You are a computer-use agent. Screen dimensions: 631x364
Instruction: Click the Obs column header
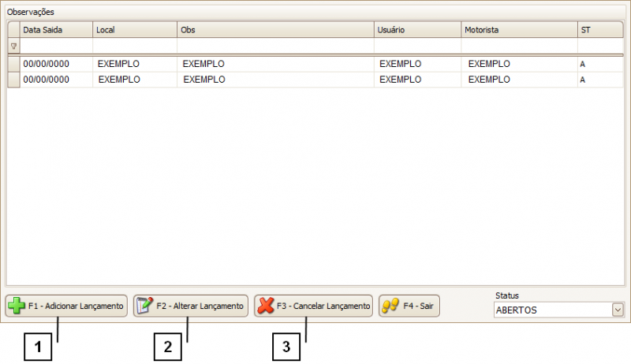tap(274, 30)
